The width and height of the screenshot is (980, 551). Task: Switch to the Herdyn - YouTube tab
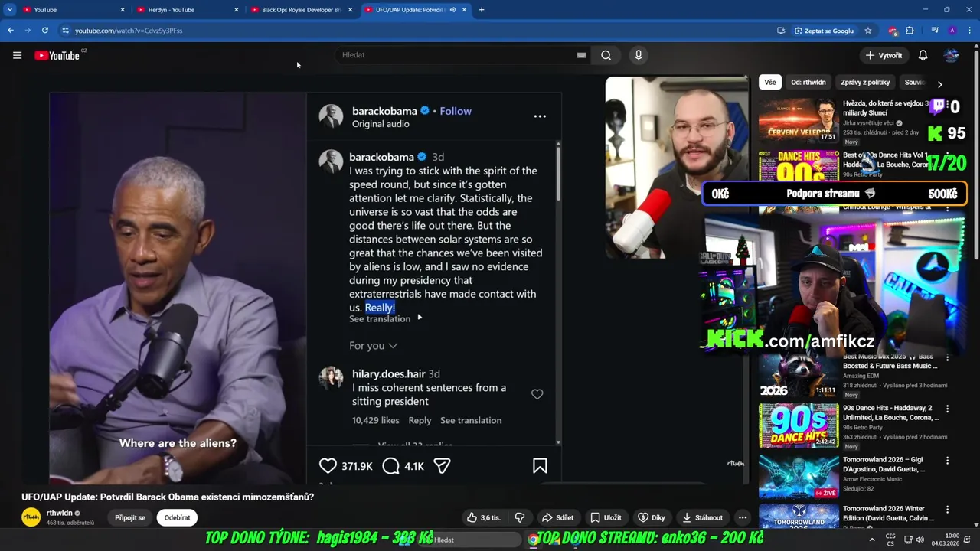point(187,10)
